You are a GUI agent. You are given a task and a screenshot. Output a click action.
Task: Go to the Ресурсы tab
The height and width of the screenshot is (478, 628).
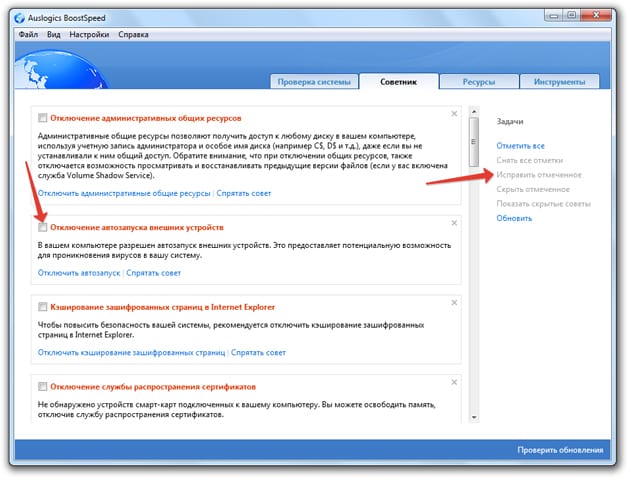point(479,82)
